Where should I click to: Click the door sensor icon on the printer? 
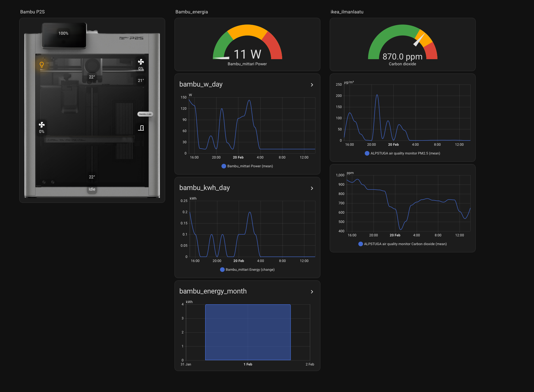tap(141, 128)
